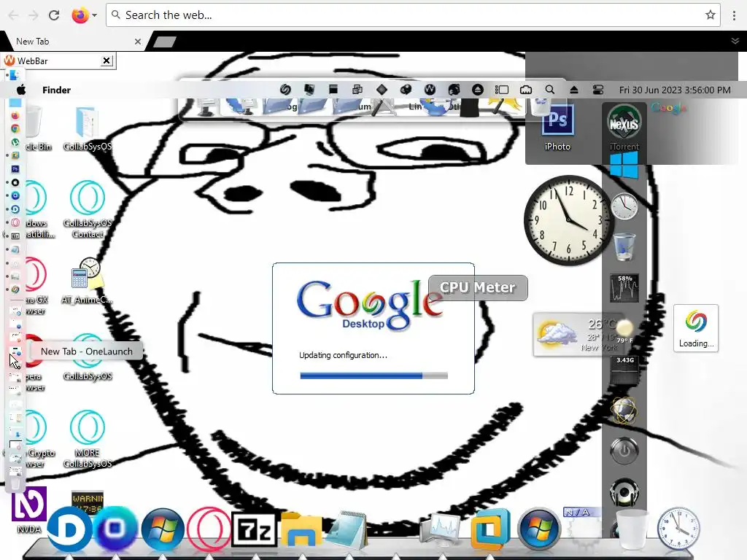747x560 pixels.
Task: Open the Nexus iTorrent icon
Action: click(x=624, y=128)
